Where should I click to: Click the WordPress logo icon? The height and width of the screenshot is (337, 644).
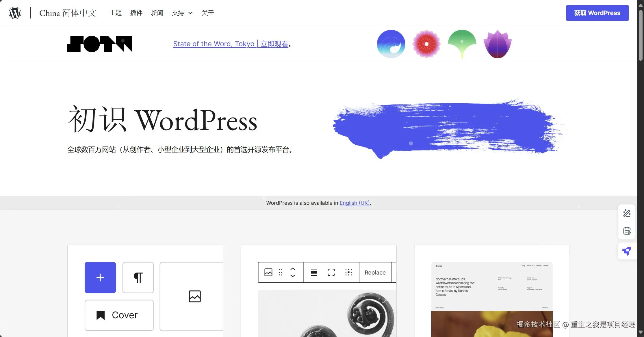15,13
